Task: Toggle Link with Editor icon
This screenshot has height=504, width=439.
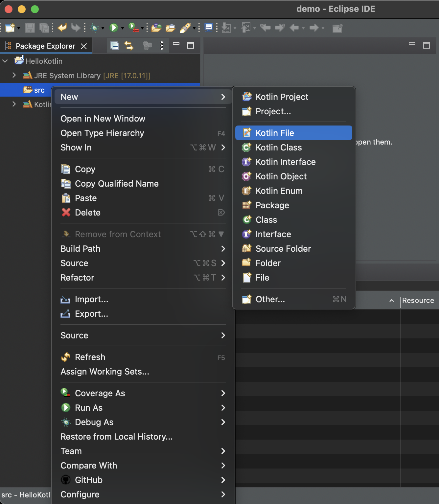Action: point(129,46)
